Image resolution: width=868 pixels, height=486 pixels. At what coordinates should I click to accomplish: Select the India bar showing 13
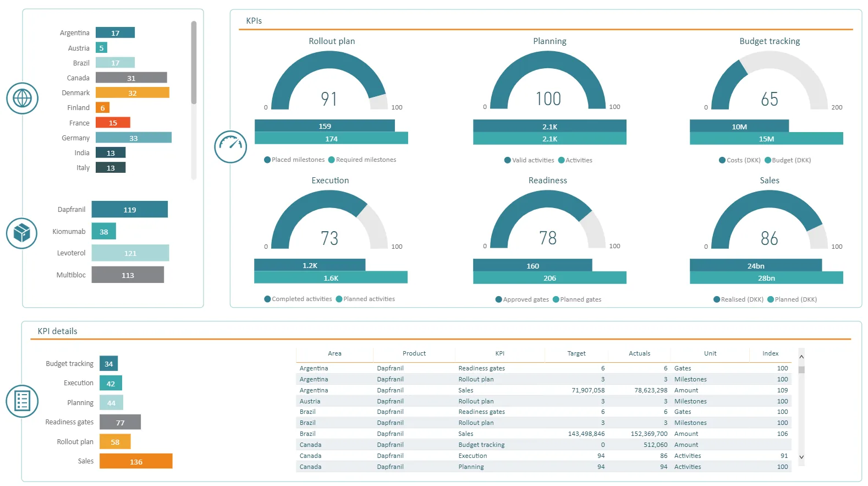[x=111, y=153]
